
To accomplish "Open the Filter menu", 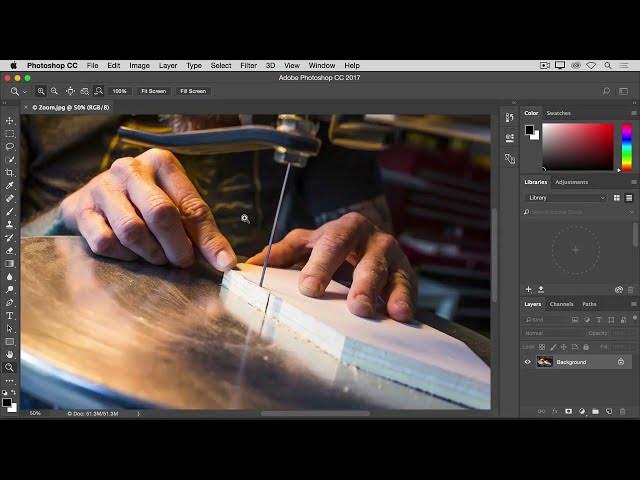I will [x=248, y=65].
